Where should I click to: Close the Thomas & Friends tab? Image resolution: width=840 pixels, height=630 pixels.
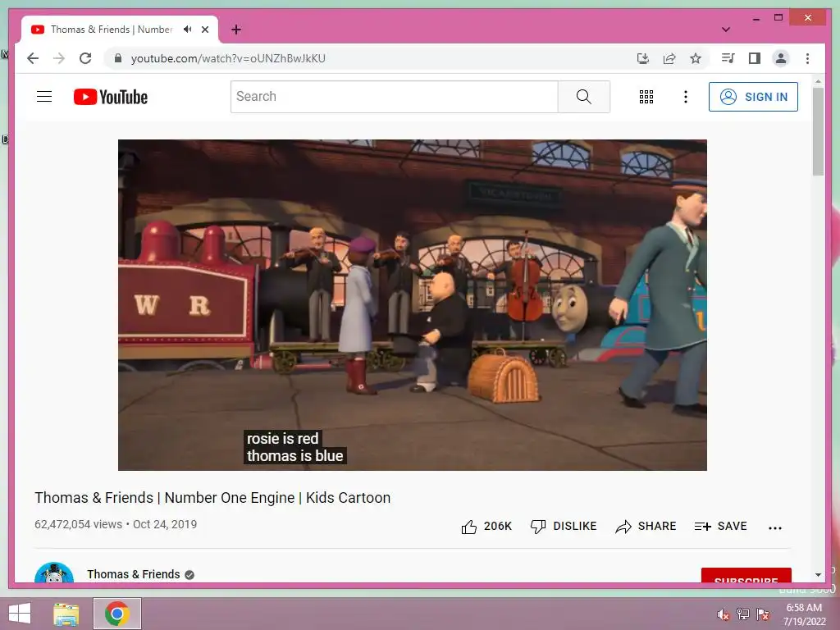click(x=204, y=30)
